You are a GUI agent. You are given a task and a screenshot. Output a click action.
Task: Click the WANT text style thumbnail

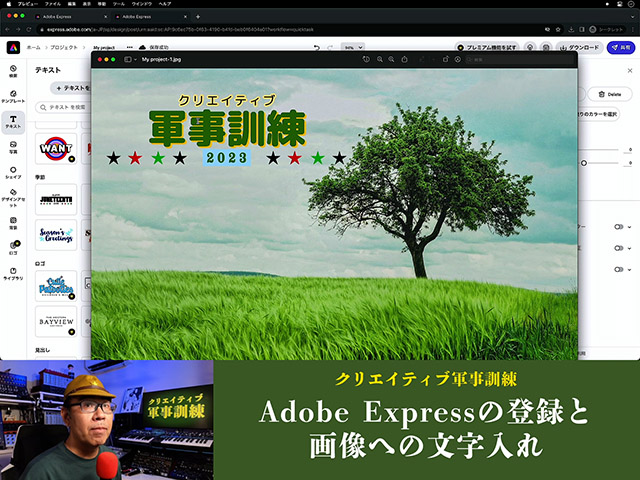[x=56, y=149]
